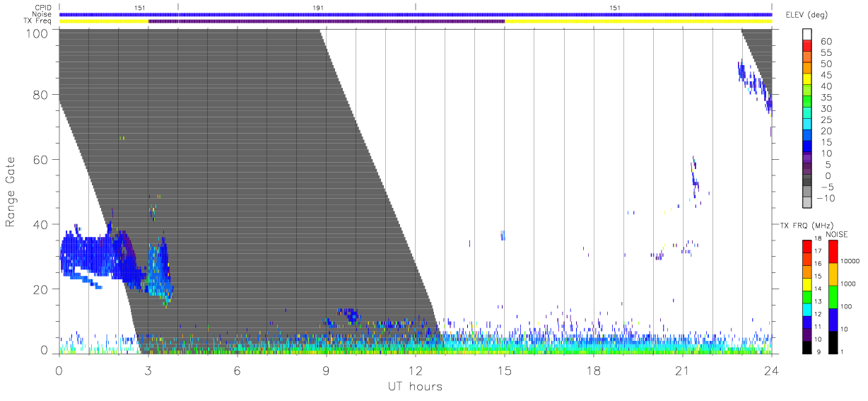Click ELEV colorbar label 50
This screenshot has width=868, height=401.
(825, 64)
